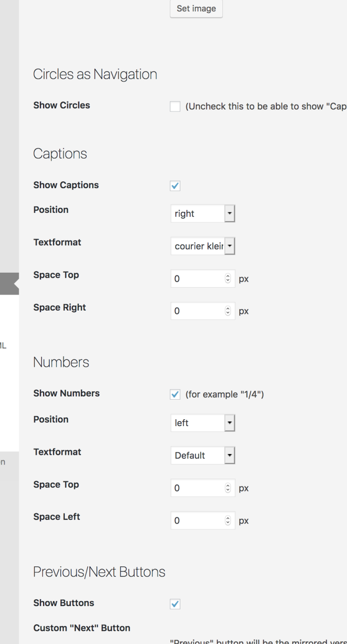The width and height of the screenshot is (347, 644).
Task: Click the Numbers Space Top number field
Action: (198, 488)
